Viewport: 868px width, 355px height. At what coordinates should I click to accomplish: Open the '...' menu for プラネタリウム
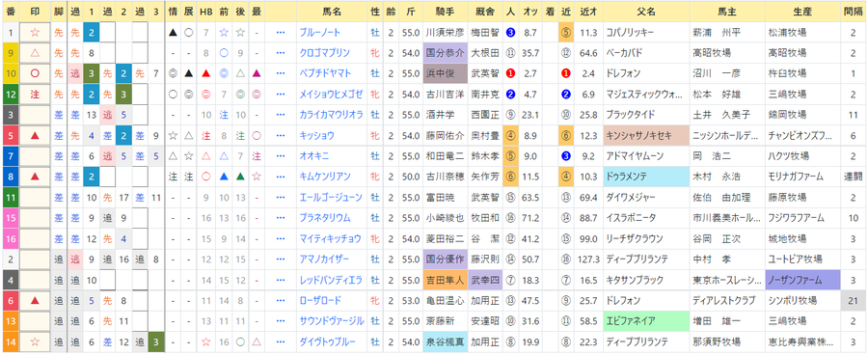tap(280, 218)
